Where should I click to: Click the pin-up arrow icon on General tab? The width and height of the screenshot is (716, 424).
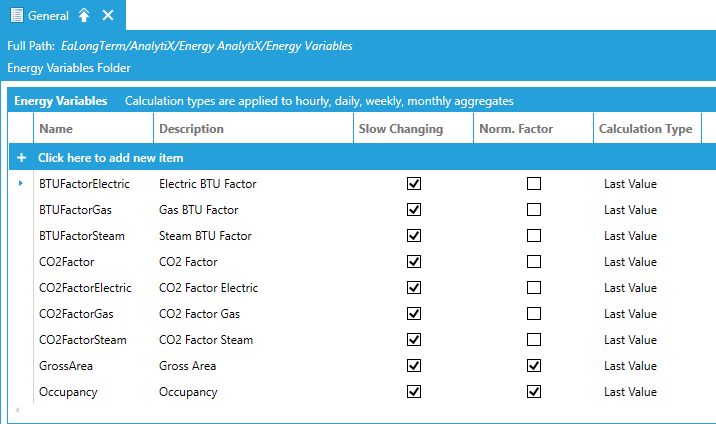coord(85,15)
